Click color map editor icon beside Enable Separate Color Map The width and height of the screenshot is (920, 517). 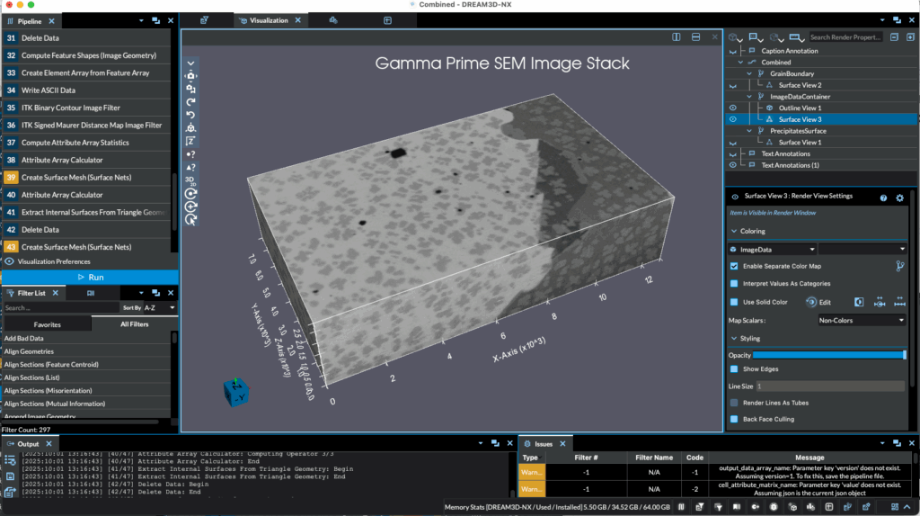(x=899, y=266)
